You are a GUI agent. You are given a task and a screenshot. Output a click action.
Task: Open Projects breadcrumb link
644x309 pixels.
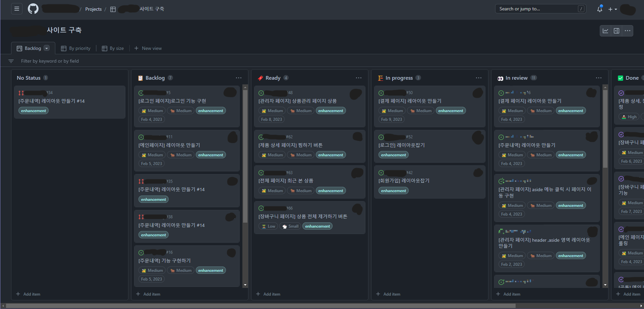(x=93, y=9)
